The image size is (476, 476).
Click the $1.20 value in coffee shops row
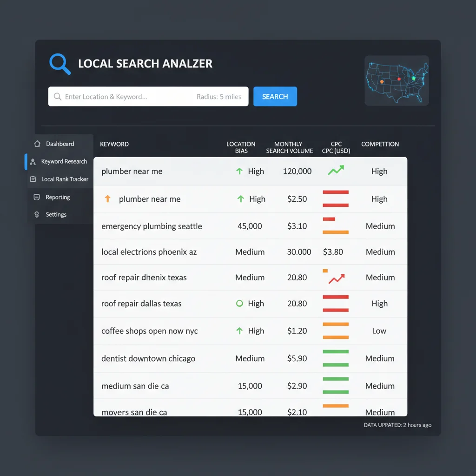[297, 331]
